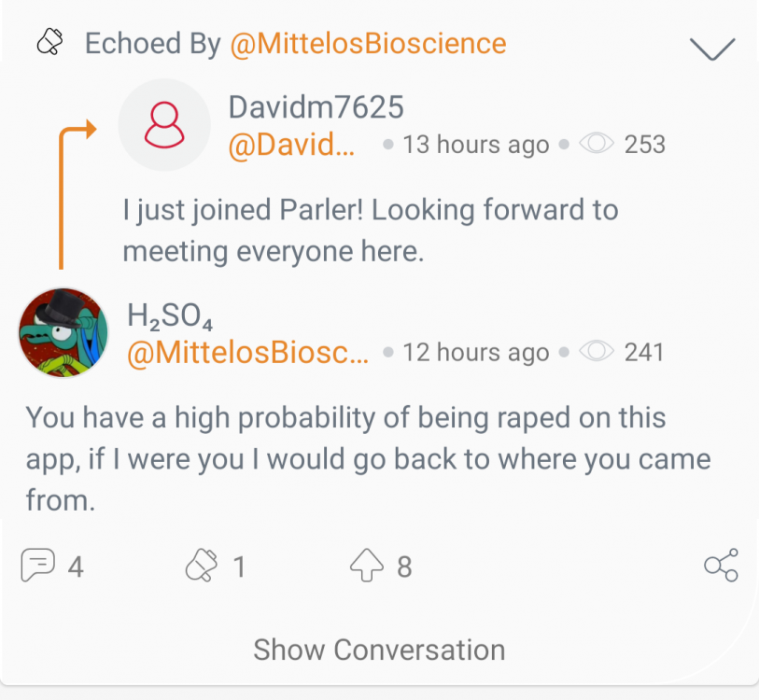Expand the post options chevron
The height and width of the screenshot is (700, 759).
click(712, 49)
